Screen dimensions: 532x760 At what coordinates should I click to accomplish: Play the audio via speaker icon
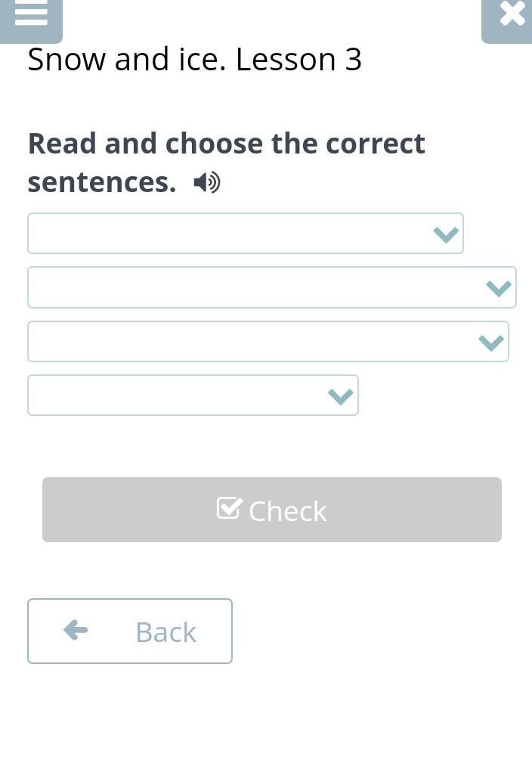pos(206,182)
